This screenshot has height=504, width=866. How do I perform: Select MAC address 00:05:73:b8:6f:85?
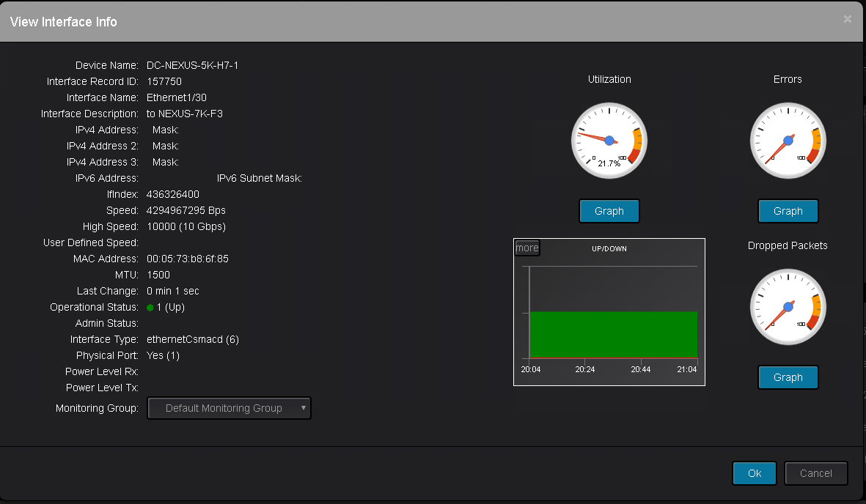(x=188, y=259)
